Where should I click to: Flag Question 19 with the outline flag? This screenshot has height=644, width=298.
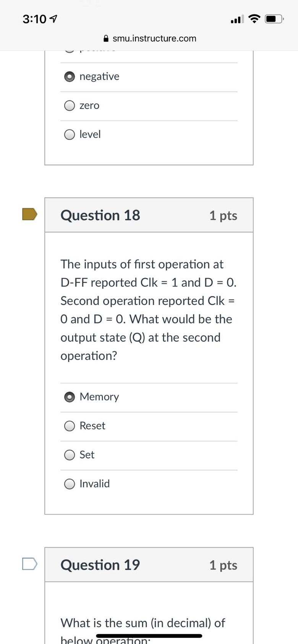point(30,564)
